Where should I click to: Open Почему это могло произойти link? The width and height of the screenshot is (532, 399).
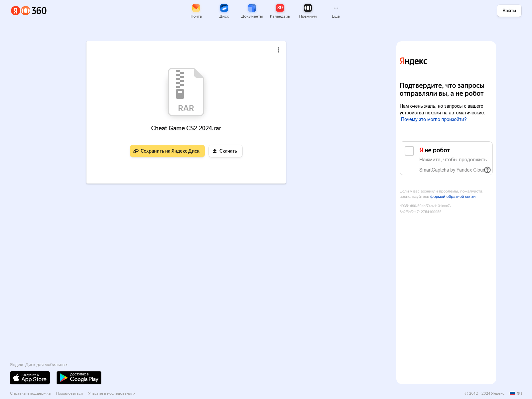point(434,119)
